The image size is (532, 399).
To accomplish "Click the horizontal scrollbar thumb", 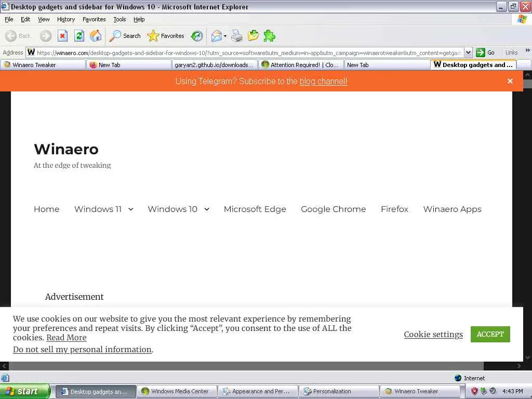I will (x=246, y=366).
